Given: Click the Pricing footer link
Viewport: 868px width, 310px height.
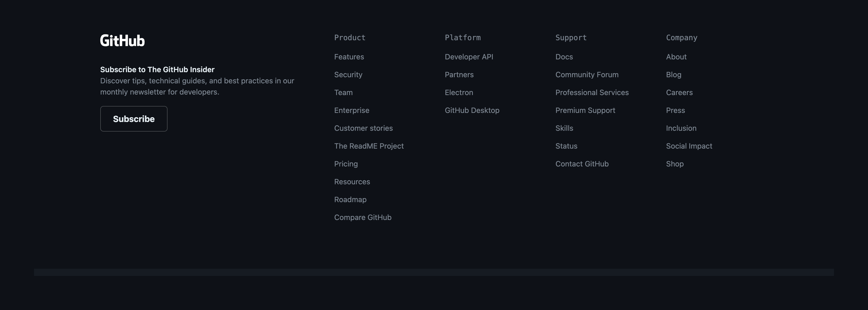Looking at the screenshot, I should 346,164.
